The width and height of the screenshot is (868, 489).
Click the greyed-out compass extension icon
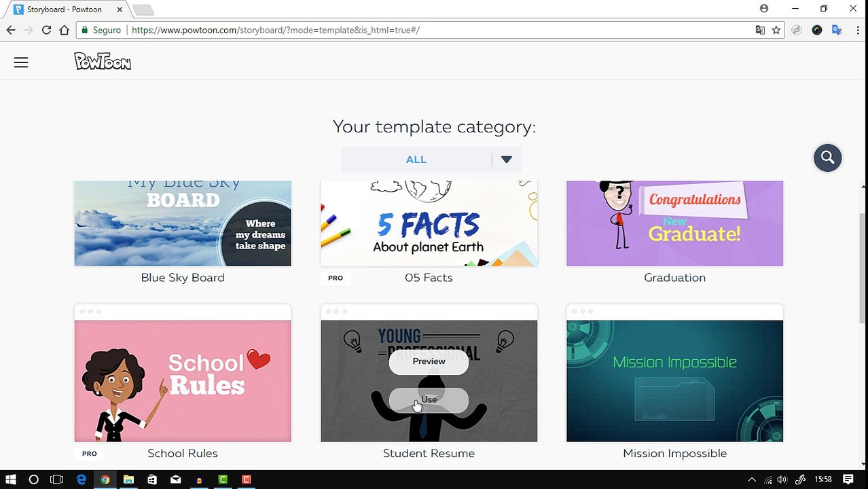[x=797, y=30]
